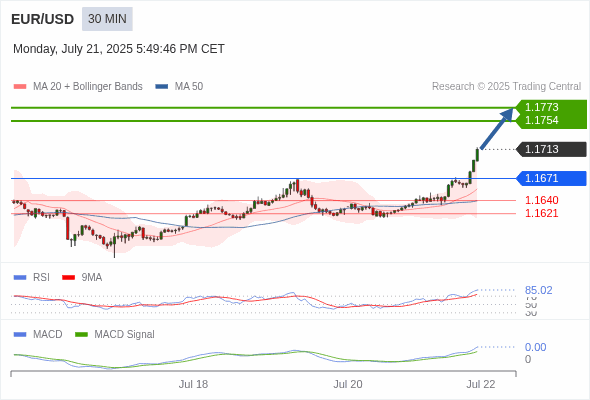Select the MA 20 + Bollinger Bands legend swatch
The image size is (590, 400).
[20, 87]
